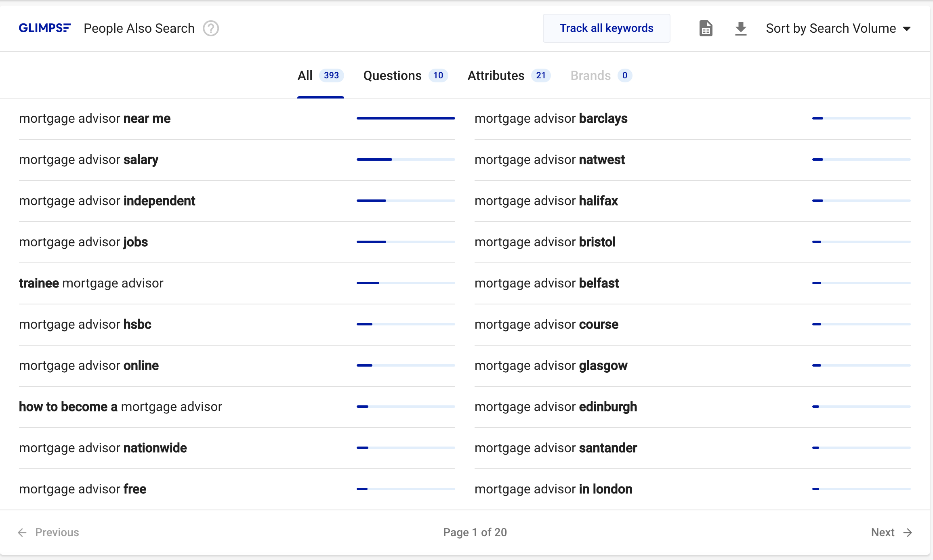This screenshot has width=933, height=560.
Task: Open the help question mark icon
Action: click(x=210, y=28)
